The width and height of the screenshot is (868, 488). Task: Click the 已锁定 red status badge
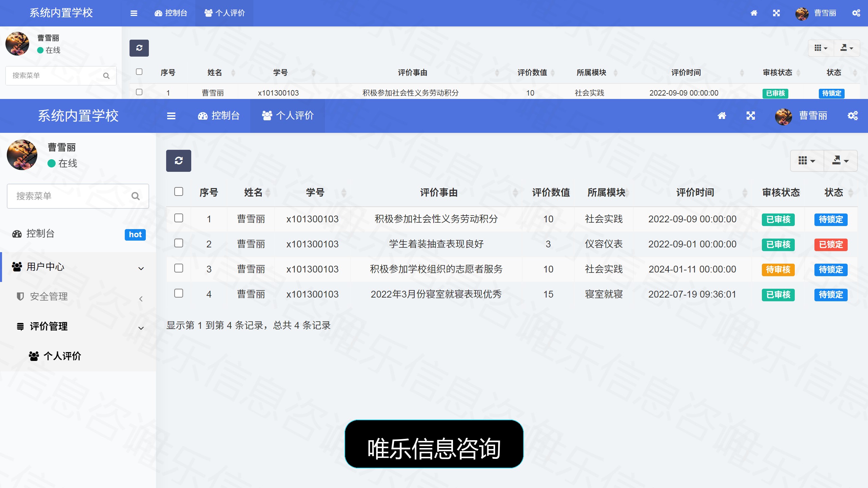coord(831,245)
